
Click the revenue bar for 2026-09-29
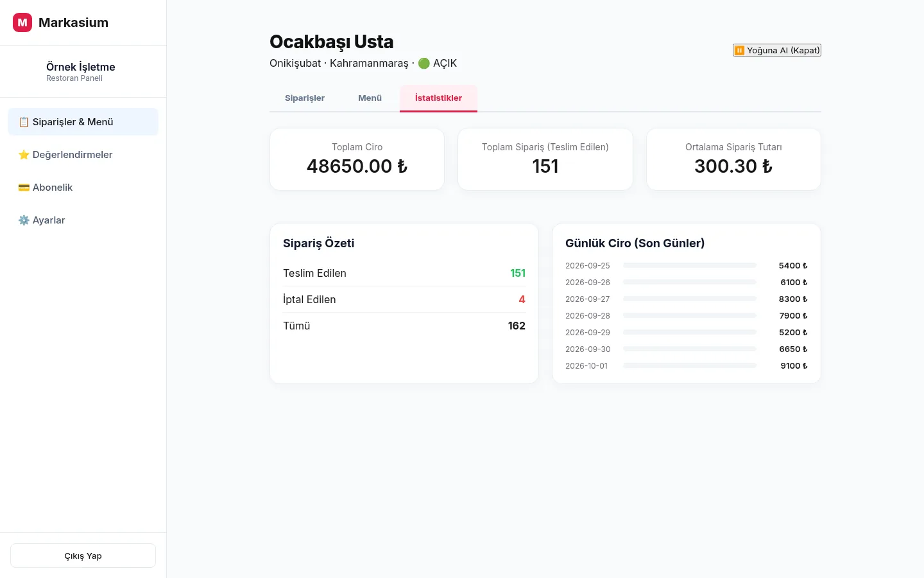[x=690, y=332]
